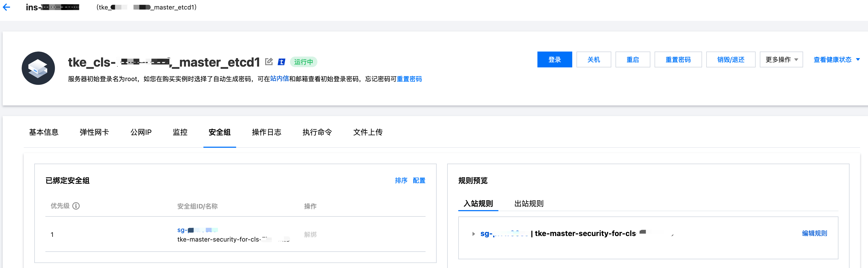Click the 排序 link

coord(401,181)
